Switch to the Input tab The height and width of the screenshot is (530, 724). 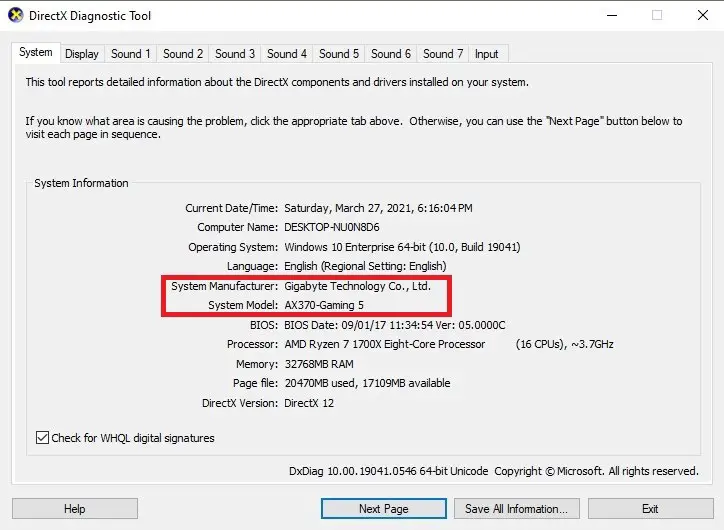(487, 54)
